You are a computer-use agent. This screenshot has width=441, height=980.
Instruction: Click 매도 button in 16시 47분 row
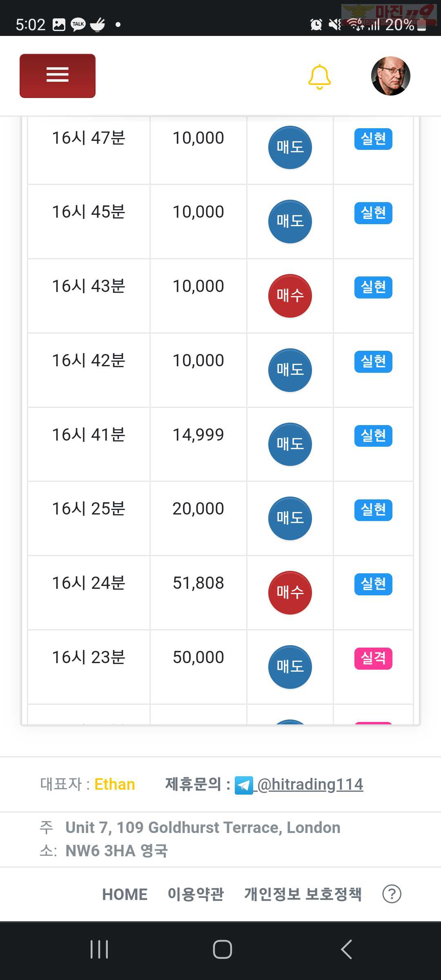(290, 147)
